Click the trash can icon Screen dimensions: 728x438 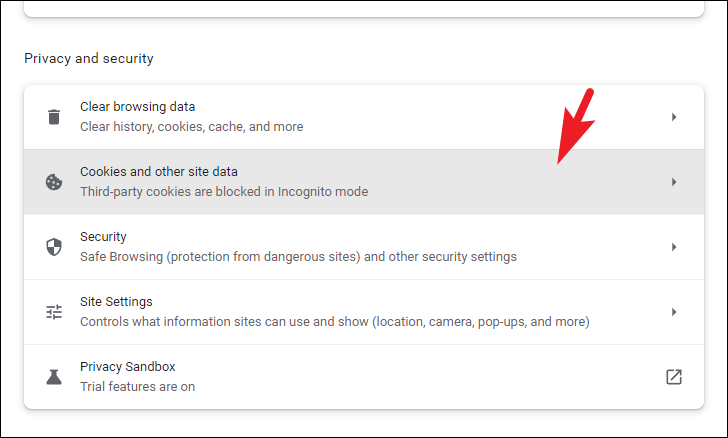(x=54, y=117)
